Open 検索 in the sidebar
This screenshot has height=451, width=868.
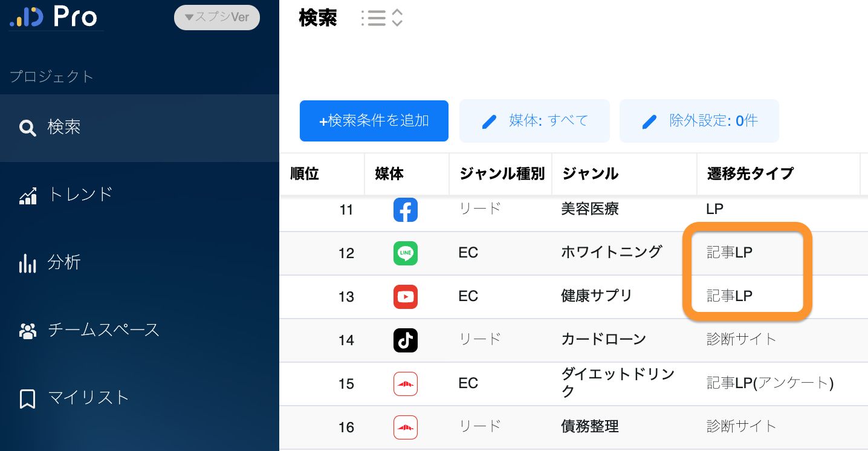click(63, 128)
